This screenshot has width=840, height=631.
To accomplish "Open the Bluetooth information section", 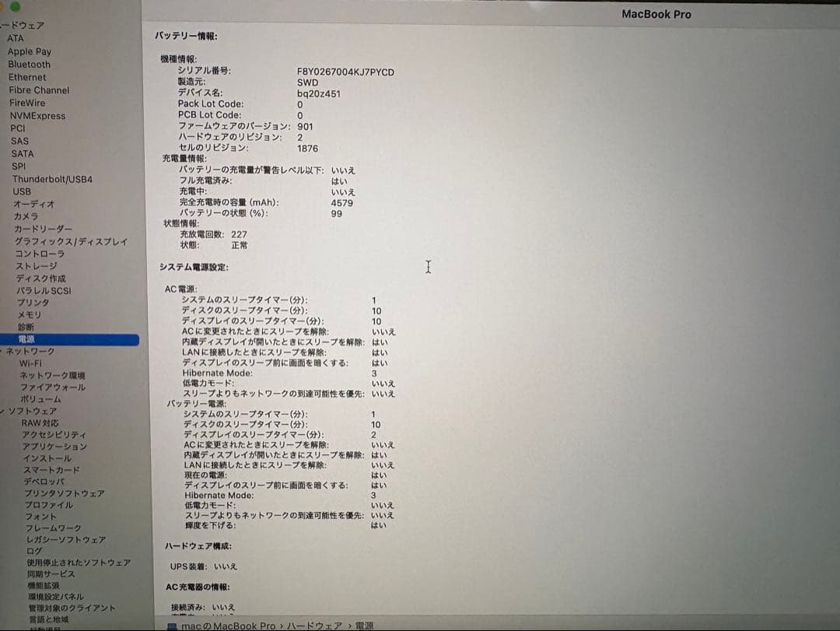I will click(x=30, y=64).
